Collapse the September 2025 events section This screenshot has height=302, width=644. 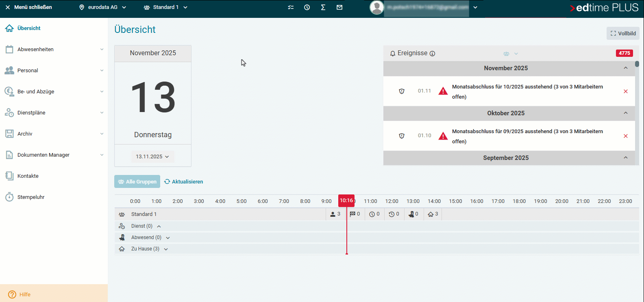pyautogui.click(x=626, y=157)
